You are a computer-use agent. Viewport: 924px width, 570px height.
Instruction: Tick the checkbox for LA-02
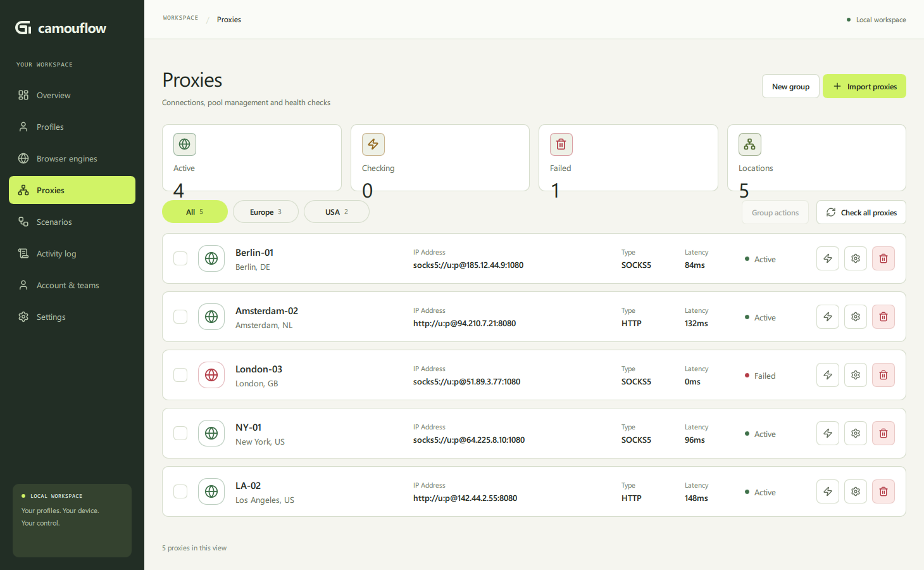180,491
